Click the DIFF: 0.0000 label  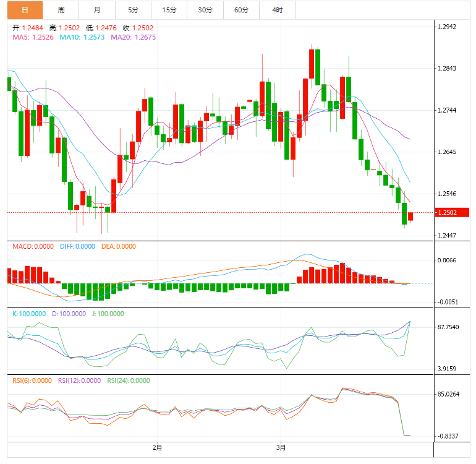[77, 246]
